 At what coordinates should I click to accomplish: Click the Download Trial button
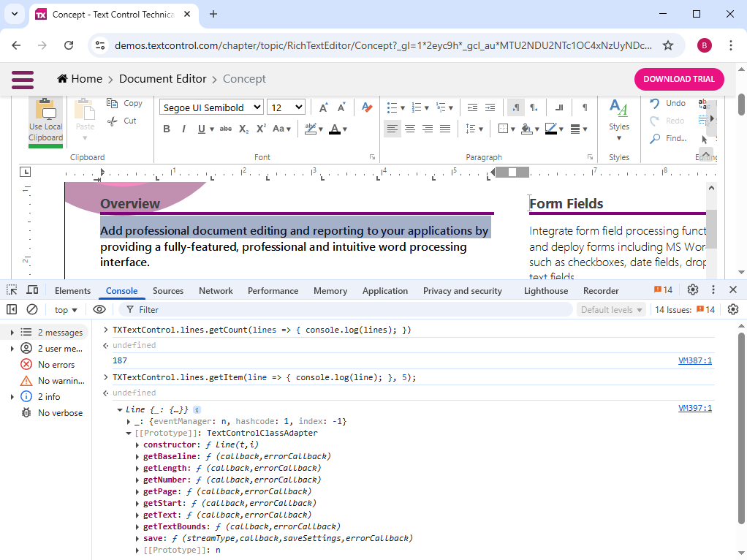tap(679, 79)
